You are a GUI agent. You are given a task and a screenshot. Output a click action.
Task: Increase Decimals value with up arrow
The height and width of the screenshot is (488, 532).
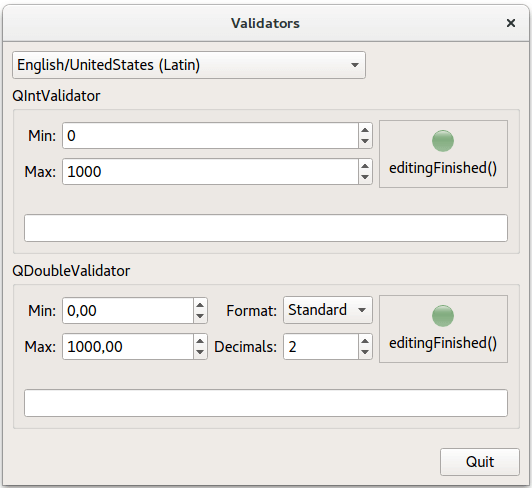click(365, 341)
